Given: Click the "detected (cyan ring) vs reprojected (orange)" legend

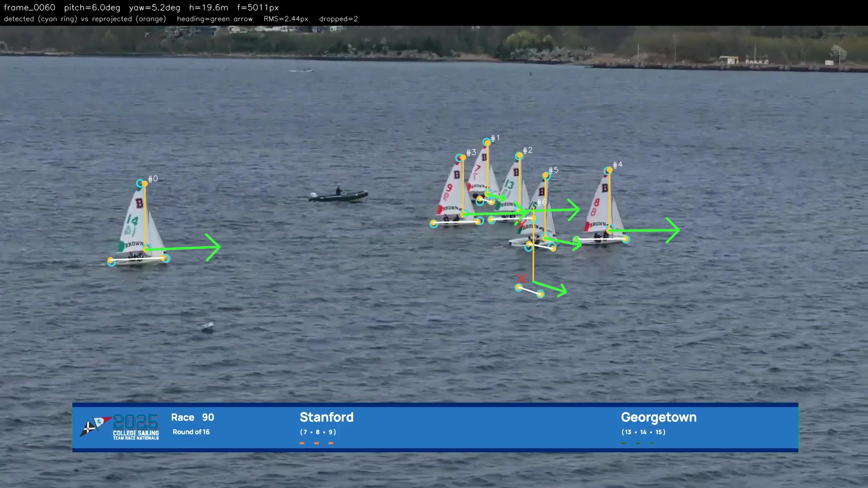Looking at the screenshot, I should (x=85, y=19).
